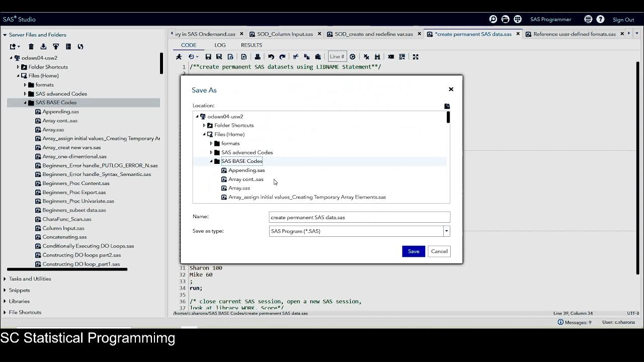Open the Save as type dropdown
The height and width of the screenshot is (362, 644).
click(x=446, y=231)
